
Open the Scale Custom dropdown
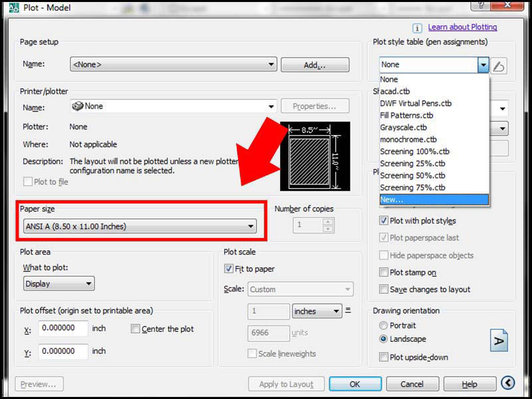[301, 289]
